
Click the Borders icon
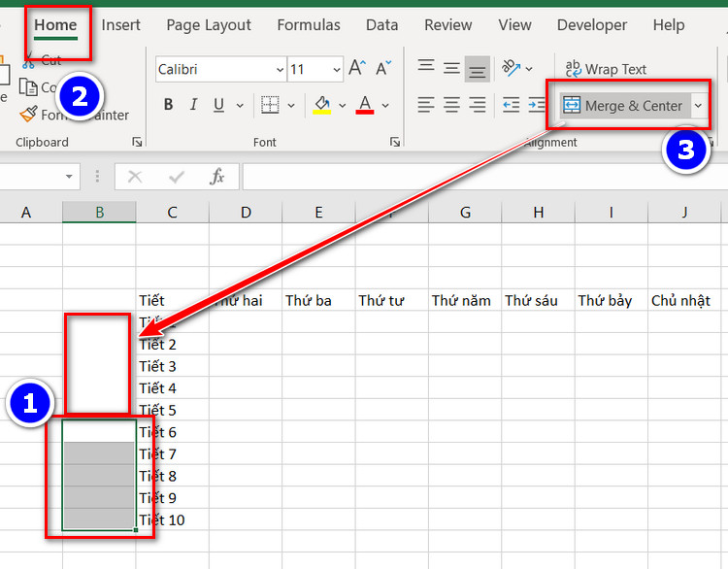270,105
